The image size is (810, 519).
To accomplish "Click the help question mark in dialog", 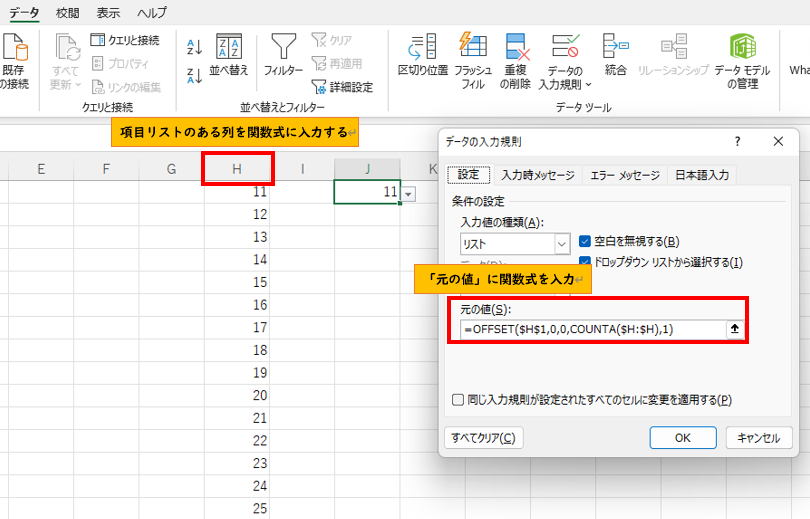I will point(738,141).
